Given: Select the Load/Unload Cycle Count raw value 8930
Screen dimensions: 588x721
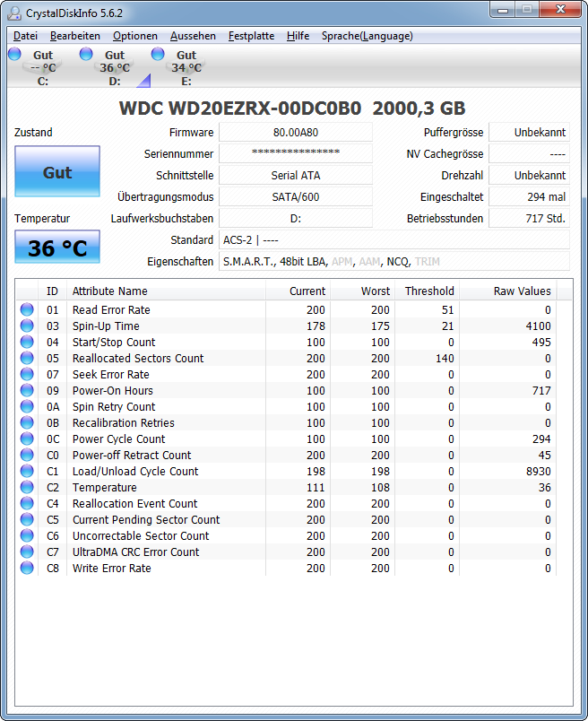Looking at the screenshot, I should point(539,472).
